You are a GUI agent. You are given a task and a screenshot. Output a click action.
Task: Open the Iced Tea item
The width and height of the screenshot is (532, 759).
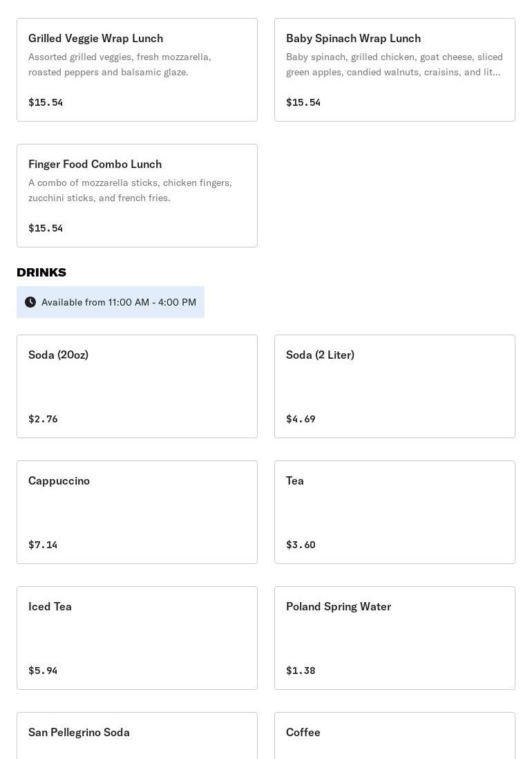[x=137, y=638]
